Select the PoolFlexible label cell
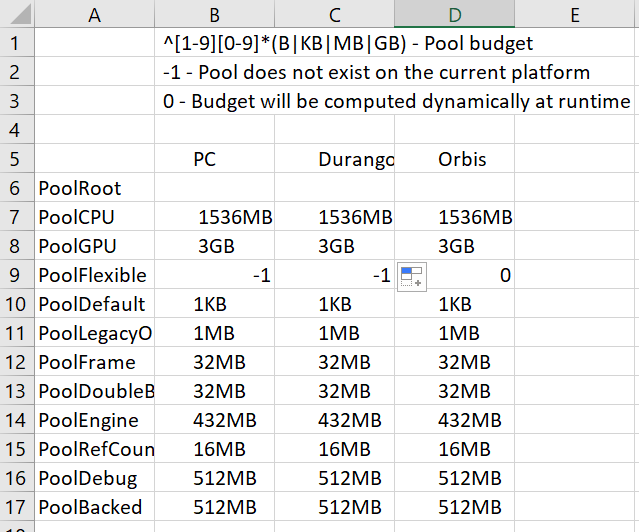Screen dimensions: 639x532 click(x=95, y=275)
